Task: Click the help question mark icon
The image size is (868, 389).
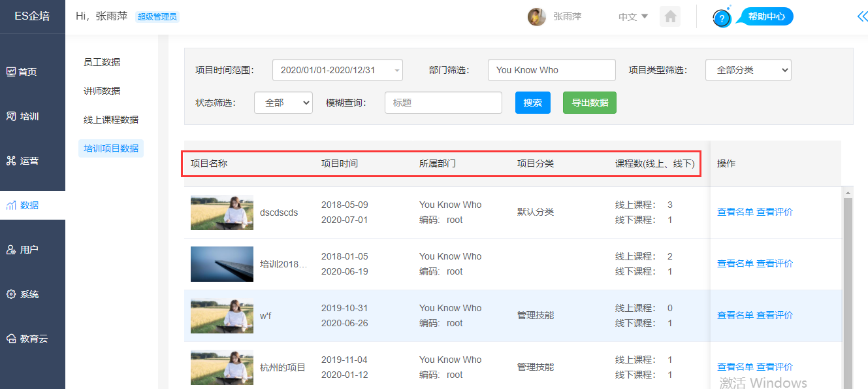Action: (721, 18)
